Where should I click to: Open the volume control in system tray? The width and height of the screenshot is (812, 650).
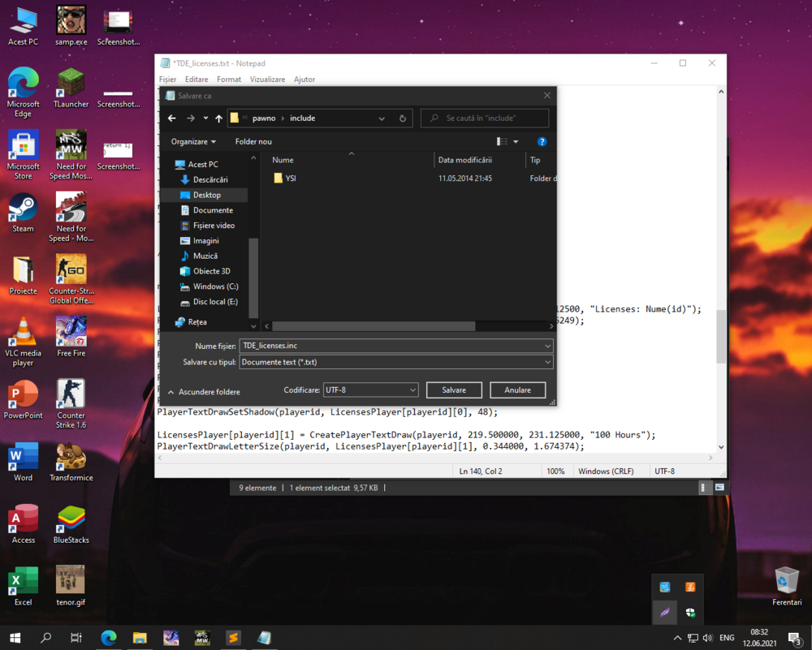[x=708, y=638]
